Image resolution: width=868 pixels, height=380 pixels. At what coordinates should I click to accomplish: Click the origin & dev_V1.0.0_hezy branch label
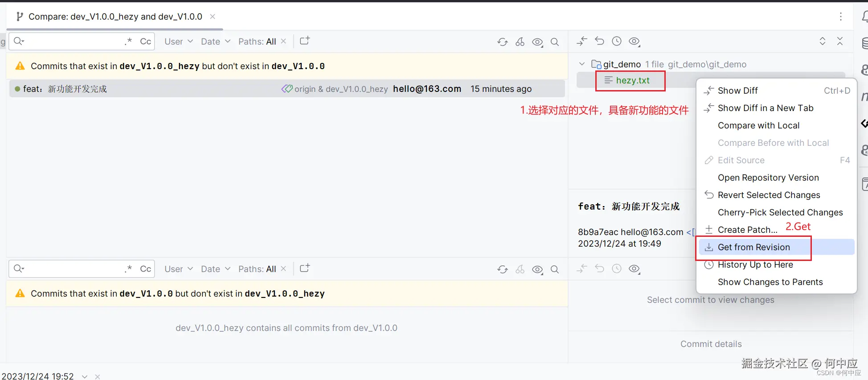335,89
